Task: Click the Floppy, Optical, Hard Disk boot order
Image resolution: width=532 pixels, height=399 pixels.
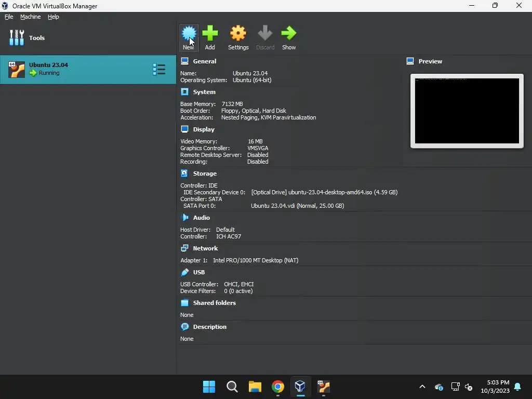Action: coord(254,111)
